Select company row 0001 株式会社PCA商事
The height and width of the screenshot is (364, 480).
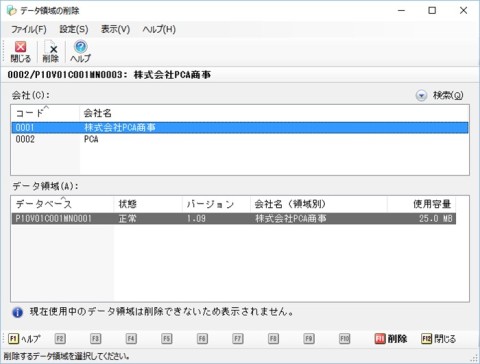(x=240, y=127)
